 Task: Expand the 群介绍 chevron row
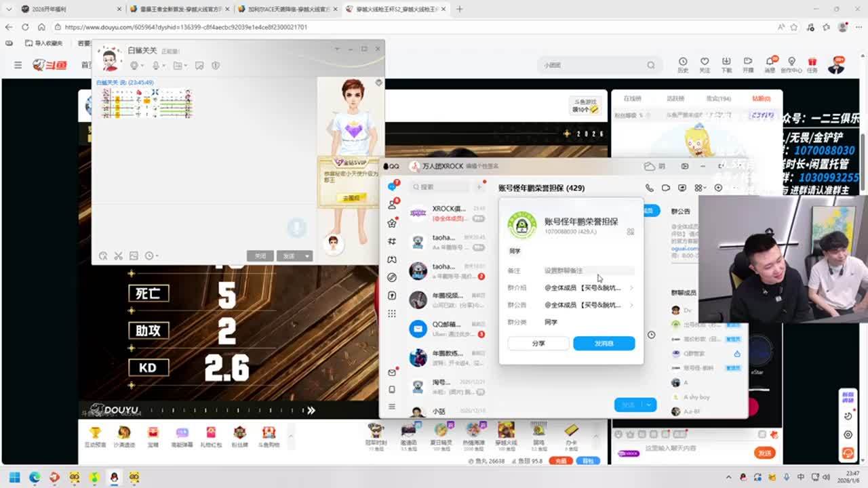631,288
